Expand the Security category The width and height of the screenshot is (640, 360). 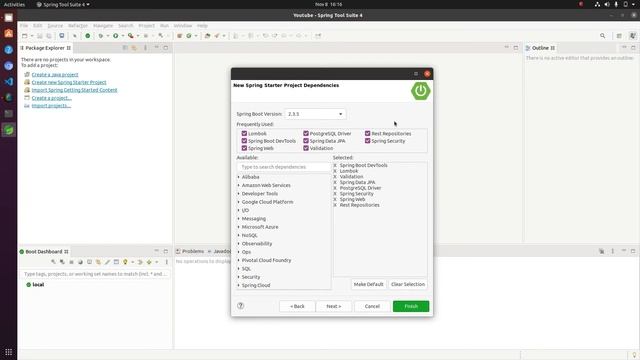click(239, 277)
